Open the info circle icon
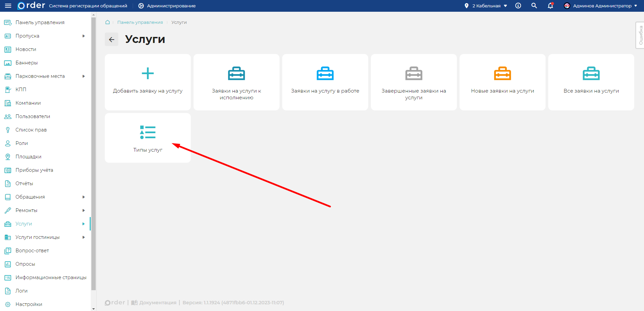 (518, 6)
